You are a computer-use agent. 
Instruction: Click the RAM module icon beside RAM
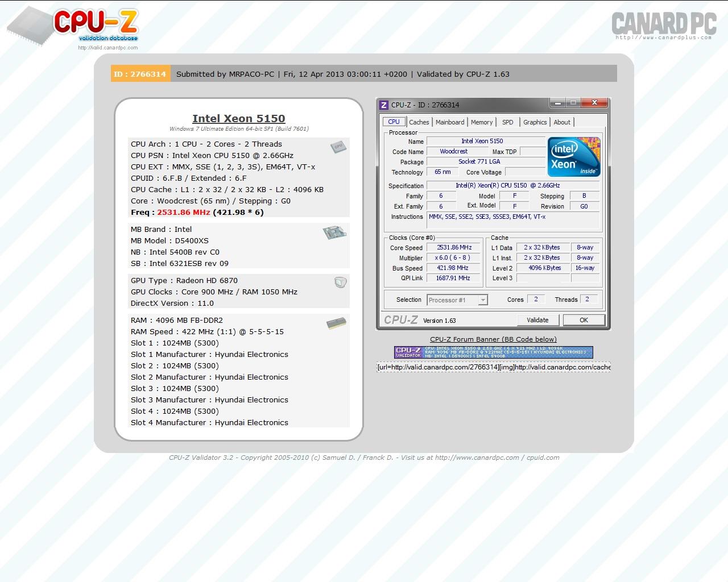pyautogui.click(x=337, y=323)
